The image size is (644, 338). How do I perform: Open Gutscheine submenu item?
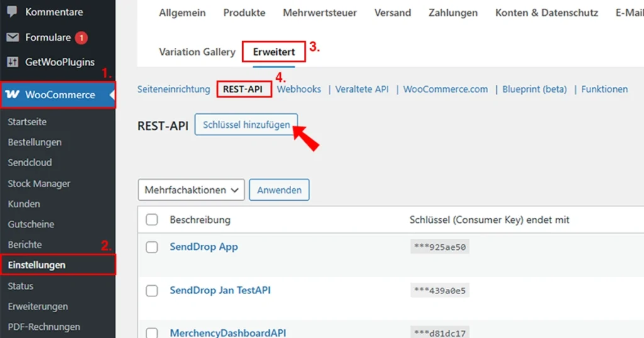(31, 224)
